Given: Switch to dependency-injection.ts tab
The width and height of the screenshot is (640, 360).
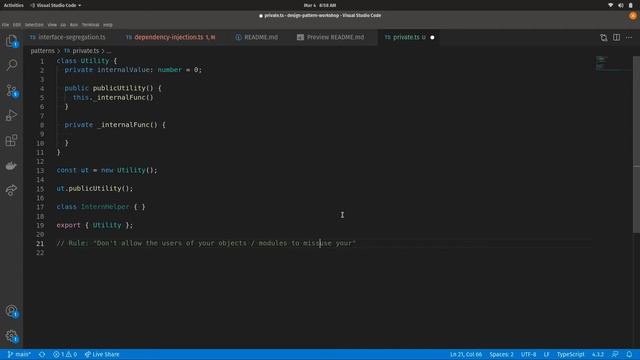Looking at the screenshot, I should 171,37.
